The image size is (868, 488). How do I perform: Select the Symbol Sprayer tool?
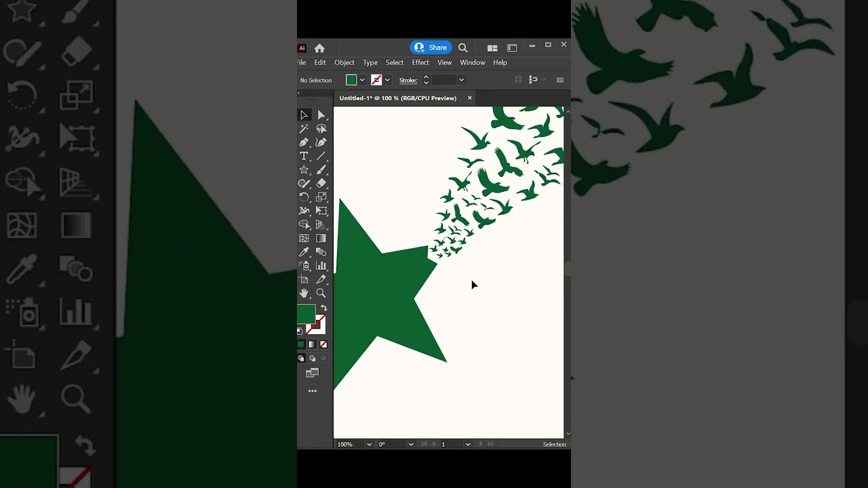pos(304,266)
